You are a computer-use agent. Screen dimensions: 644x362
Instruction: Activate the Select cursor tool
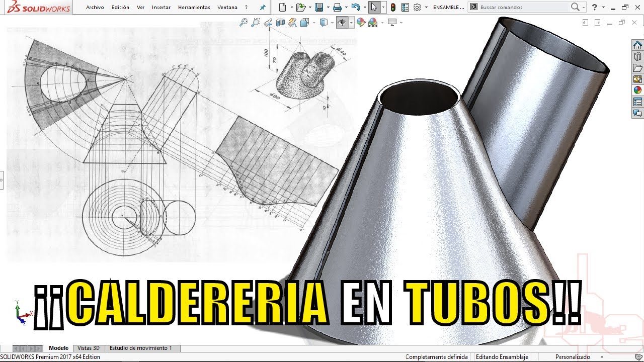[373, 7]
